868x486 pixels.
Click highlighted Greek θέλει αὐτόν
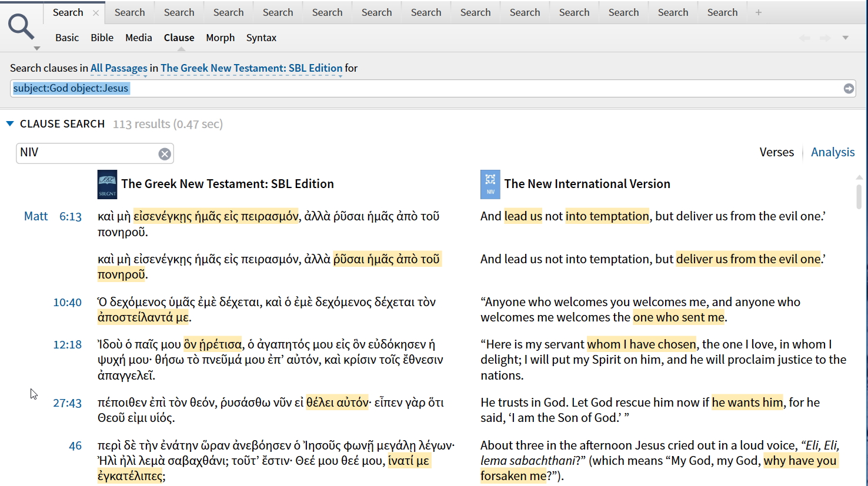[338, 403]
